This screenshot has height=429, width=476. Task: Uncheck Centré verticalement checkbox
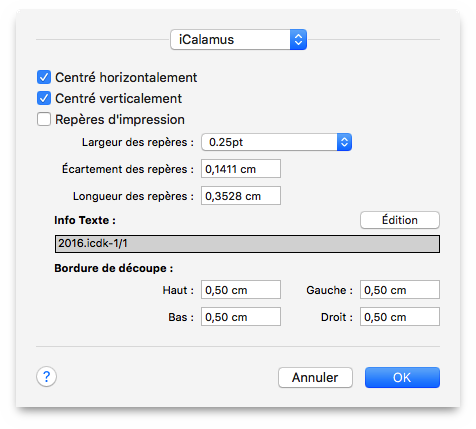44,98
